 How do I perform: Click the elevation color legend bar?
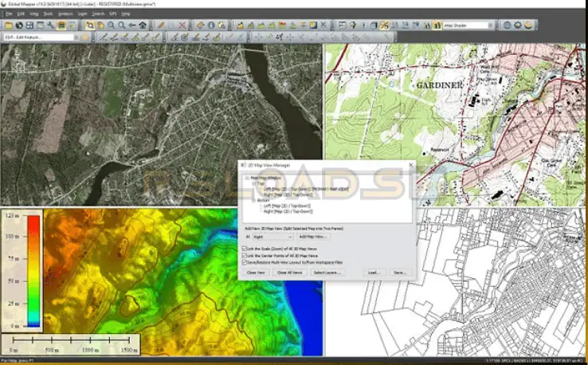(x=33, y=271)
